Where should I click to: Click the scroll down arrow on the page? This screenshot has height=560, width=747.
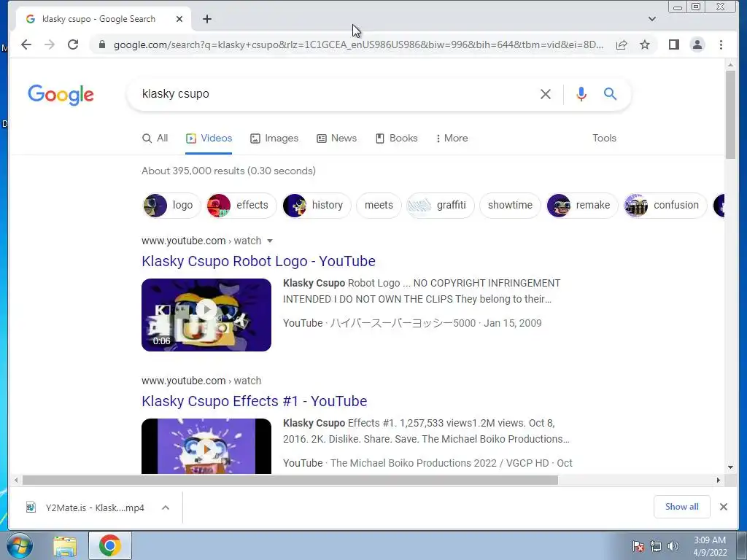tap(730, 467)
